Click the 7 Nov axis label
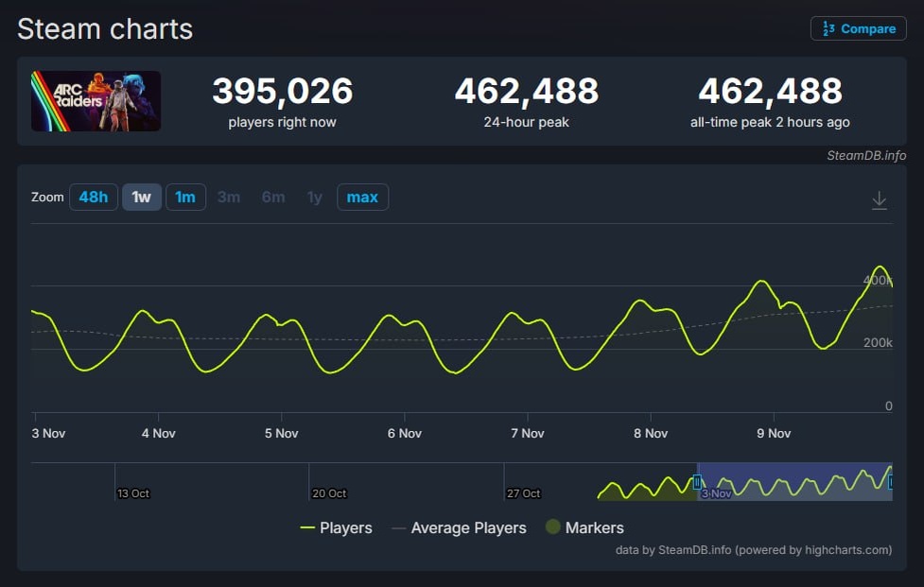Screen dimensions: 924x587 528,433
